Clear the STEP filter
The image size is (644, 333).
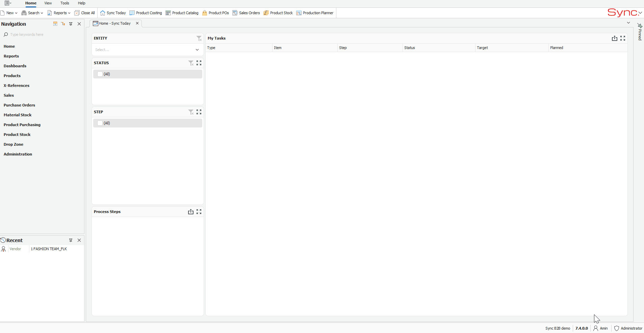191,112
